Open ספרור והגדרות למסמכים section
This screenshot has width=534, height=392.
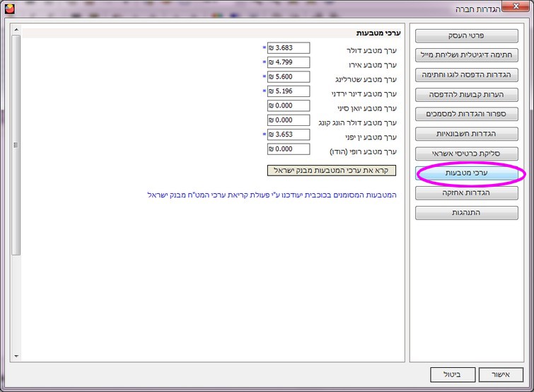(x=466, y=114)
